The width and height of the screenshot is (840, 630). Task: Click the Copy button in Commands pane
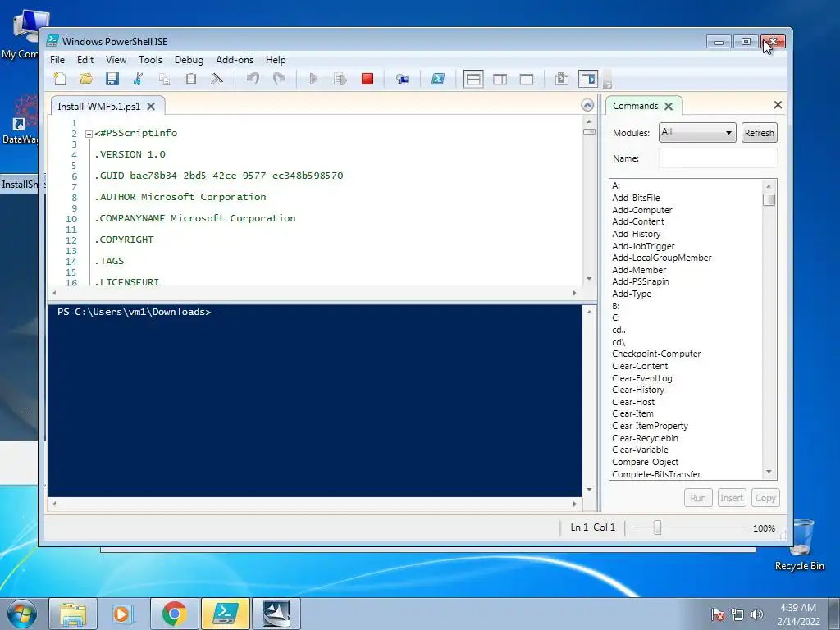click(x=765, y=498)
